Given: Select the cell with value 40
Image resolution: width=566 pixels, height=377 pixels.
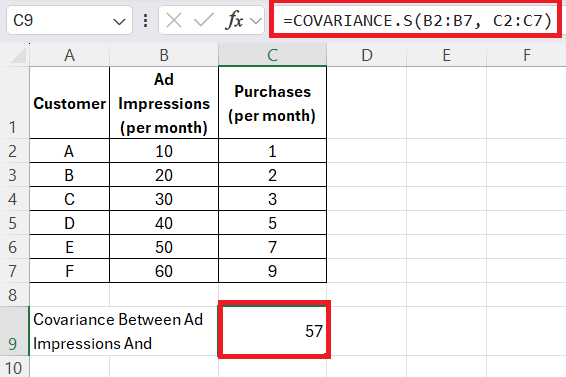Looking at the screenshot, I should (x=164, y=223).
